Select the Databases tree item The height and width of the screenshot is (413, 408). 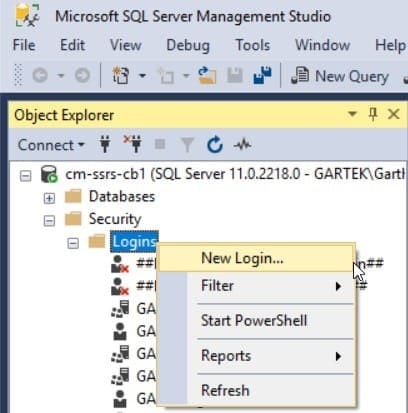coord(122,196)
